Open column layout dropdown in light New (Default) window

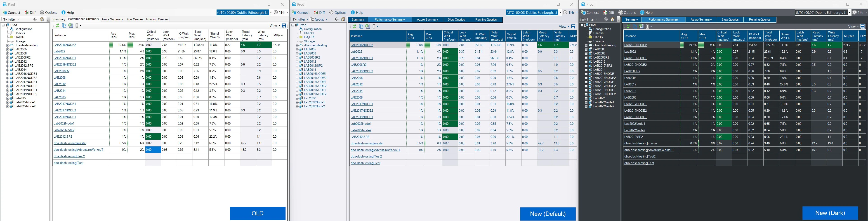375,26
